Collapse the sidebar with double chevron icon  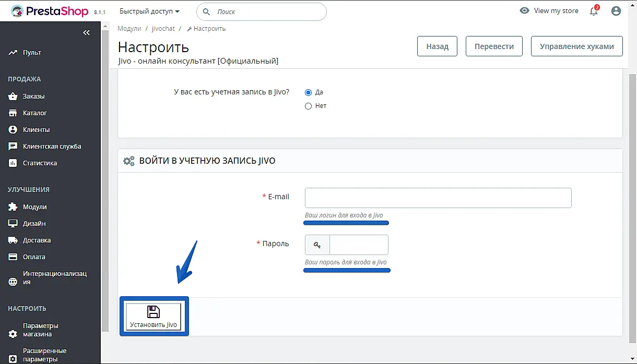coord(87,33)
